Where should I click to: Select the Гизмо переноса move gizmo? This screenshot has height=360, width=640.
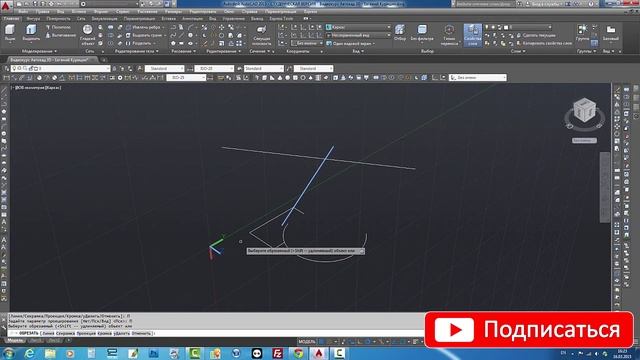[x=449, y=34]
